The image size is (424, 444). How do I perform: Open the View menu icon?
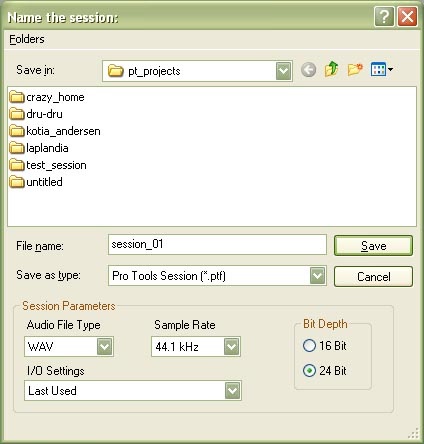[x=381, y=70]
